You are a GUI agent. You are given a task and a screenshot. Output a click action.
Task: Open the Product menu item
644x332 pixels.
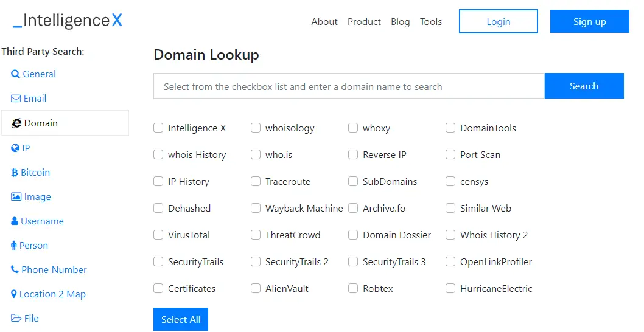click(x=364, y=22)
